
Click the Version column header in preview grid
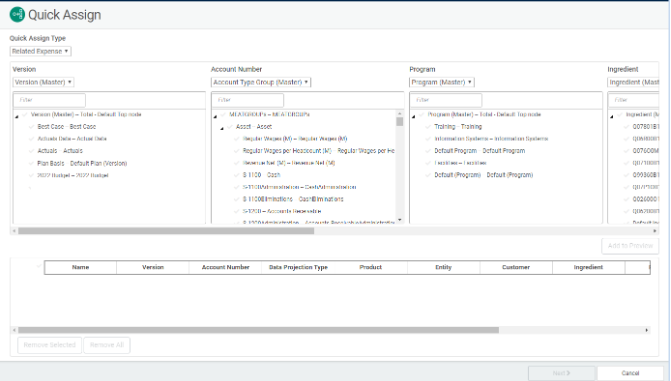153,267
